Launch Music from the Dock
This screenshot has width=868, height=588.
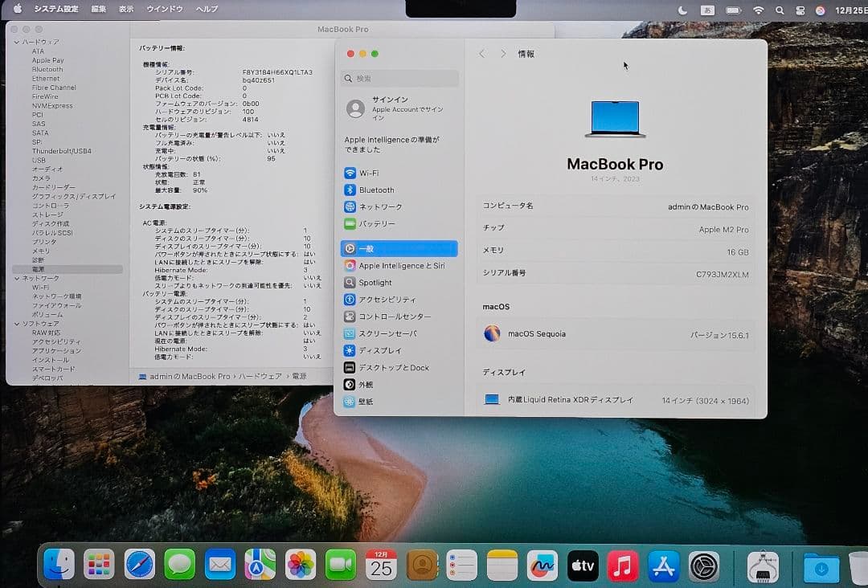pos(624,566)
